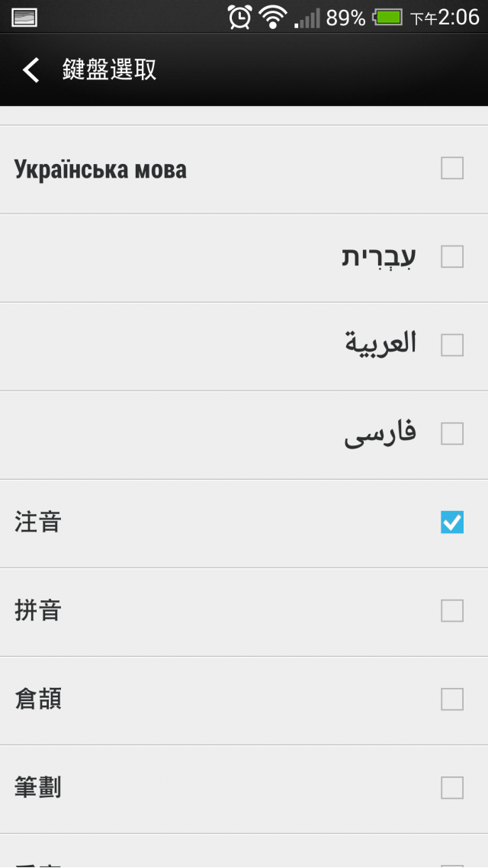
Task: Check the עברית keyboard checkbox
Action: coord(452,257)
